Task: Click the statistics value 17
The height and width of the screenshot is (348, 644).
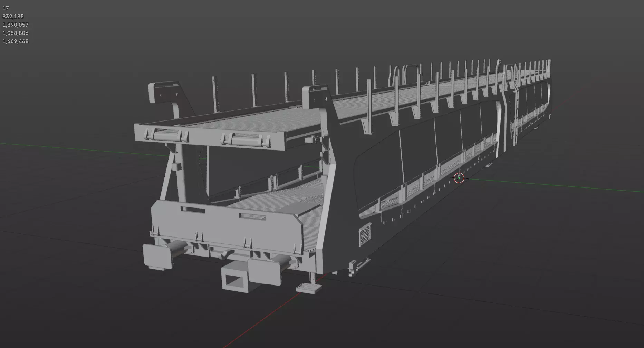Action: 6,8
